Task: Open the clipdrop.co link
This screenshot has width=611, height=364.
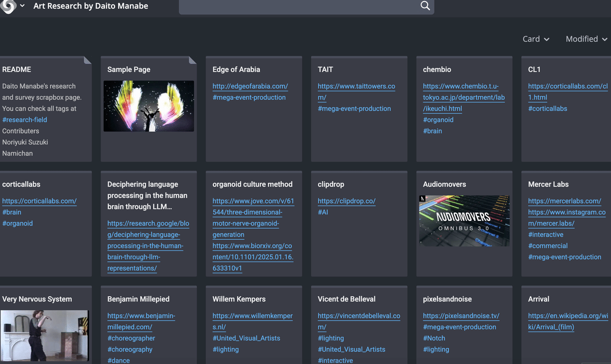Action: point(346,201)
